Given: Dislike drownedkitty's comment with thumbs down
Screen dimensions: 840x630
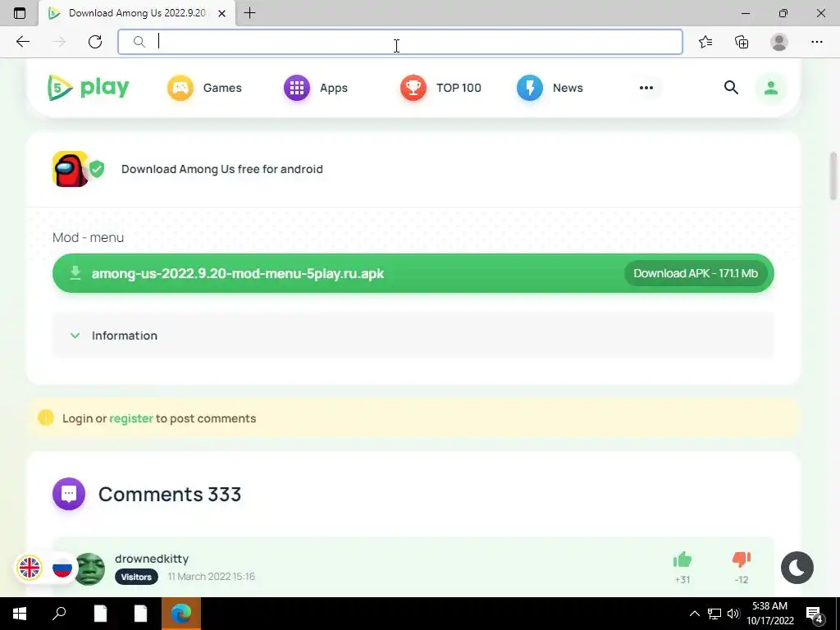Looking at the screenshot, I should tap(742, 559).
